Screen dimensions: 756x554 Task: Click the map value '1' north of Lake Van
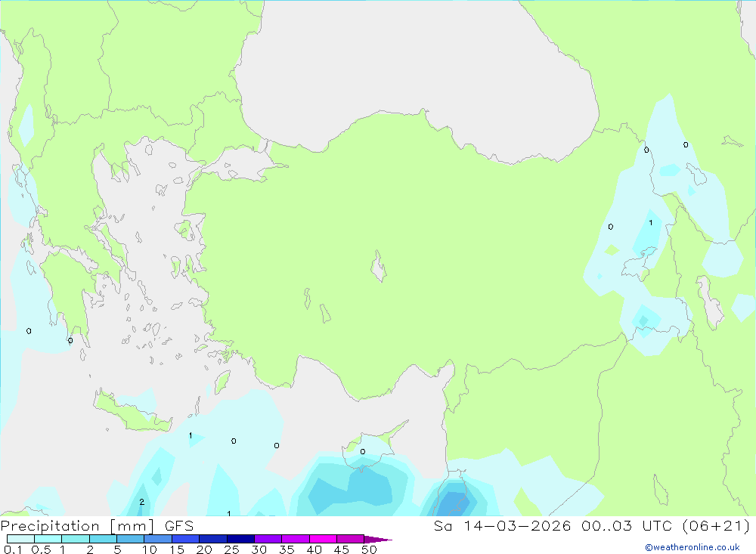(x=650, y=223)
